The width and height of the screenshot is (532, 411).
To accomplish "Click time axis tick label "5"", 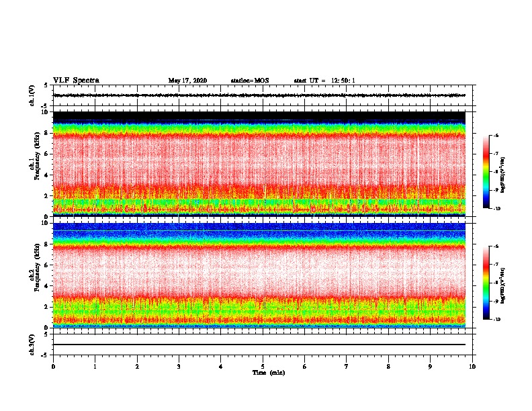I will coord(263,367).
